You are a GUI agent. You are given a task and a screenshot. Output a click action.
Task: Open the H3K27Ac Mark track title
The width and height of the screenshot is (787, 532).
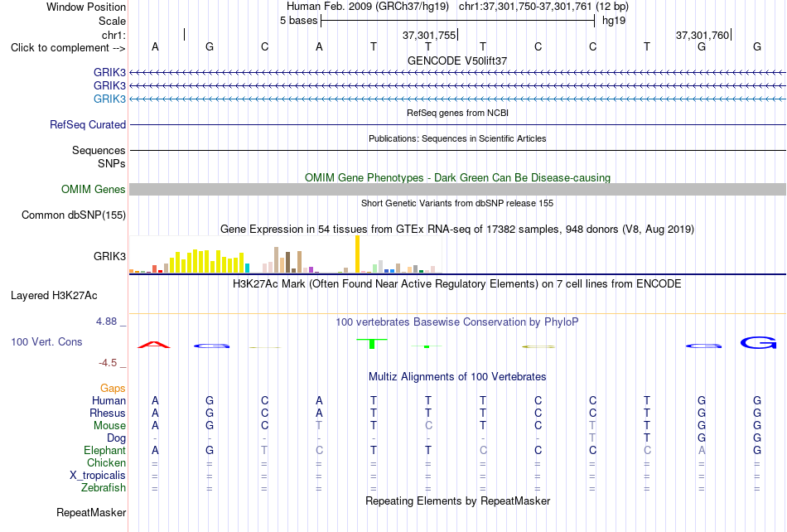[457, 284]
